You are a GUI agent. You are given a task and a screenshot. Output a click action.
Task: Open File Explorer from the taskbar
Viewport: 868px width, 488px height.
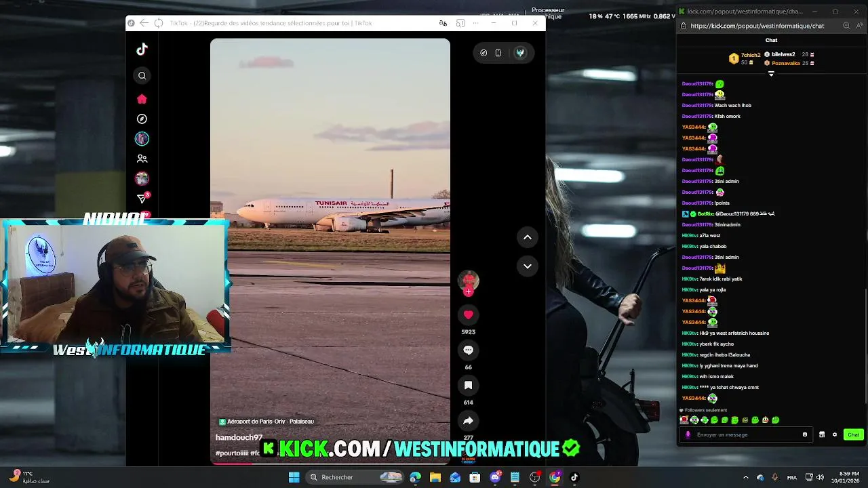pos(435,477)
